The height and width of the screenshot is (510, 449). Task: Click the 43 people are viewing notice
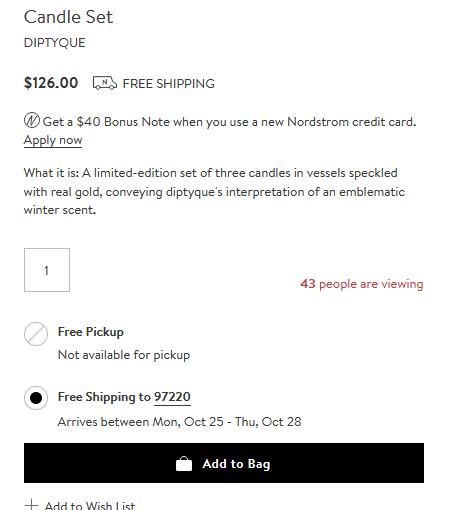[362, 284]
